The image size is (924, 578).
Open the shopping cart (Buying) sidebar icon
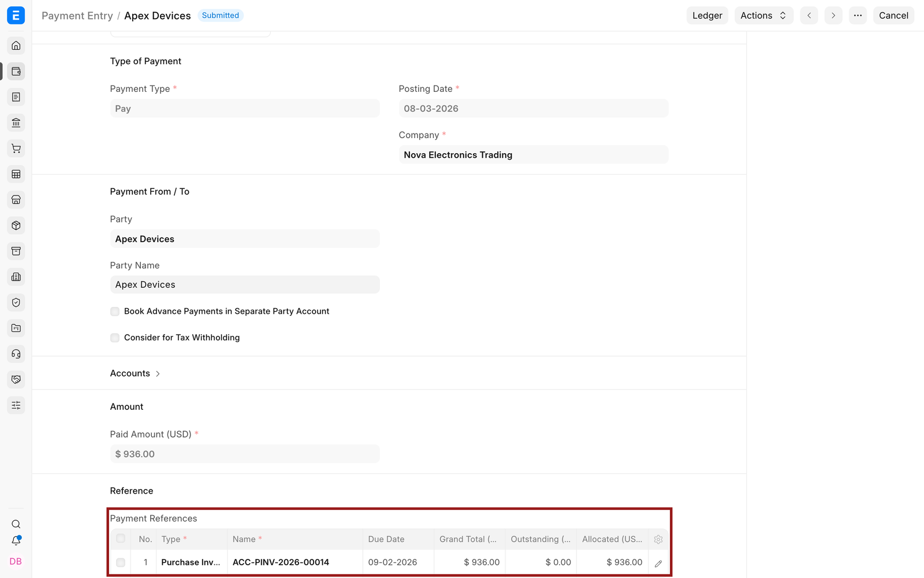(x=16, y=149)
